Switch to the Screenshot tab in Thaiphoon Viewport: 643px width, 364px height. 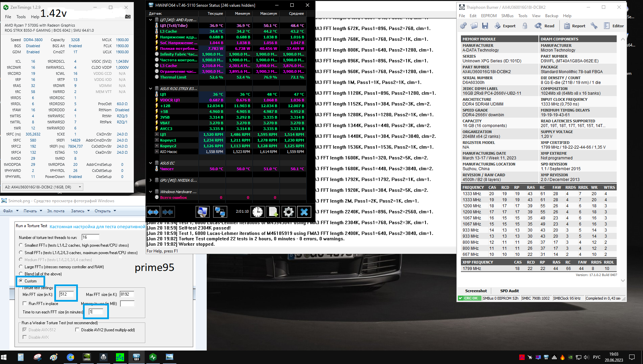pyautogui.click(x=476, y=291)
